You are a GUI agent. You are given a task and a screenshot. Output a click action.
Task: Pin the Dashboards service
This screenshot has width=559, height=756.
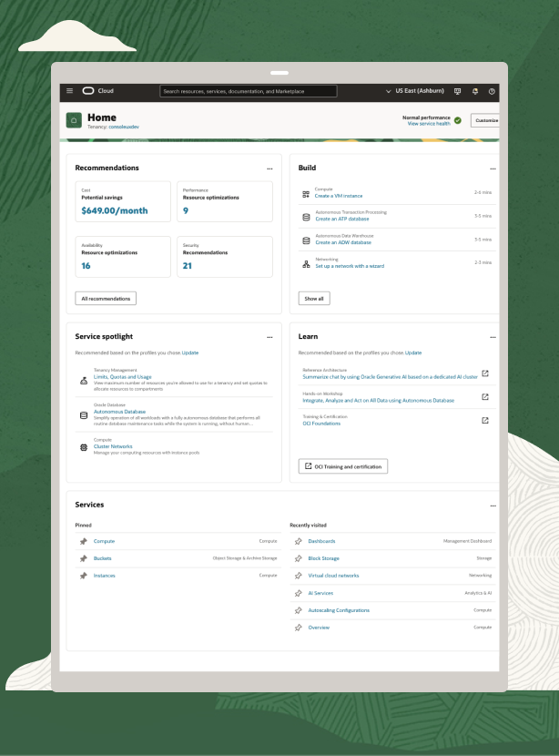(298, 541)
